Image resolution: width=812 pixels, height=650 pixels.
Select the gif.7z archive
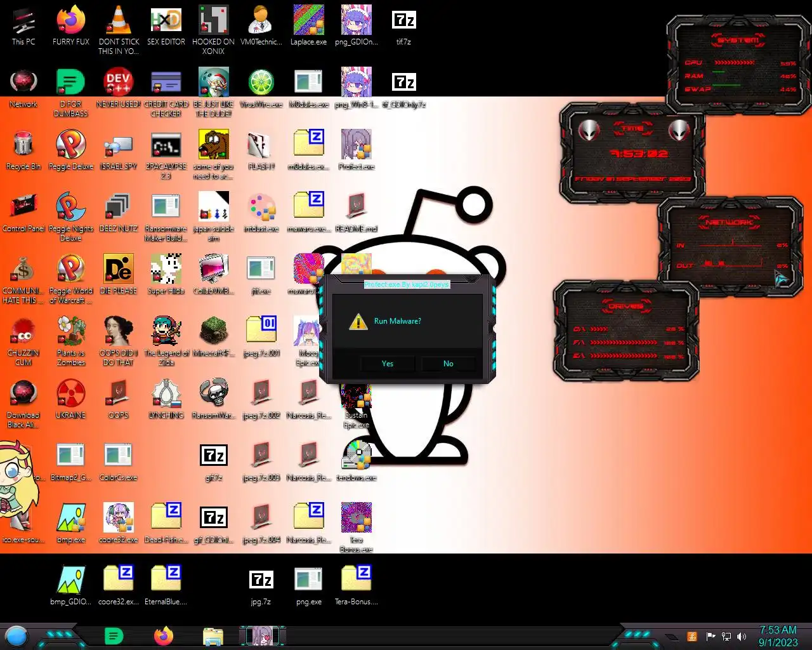click(214, 461)
